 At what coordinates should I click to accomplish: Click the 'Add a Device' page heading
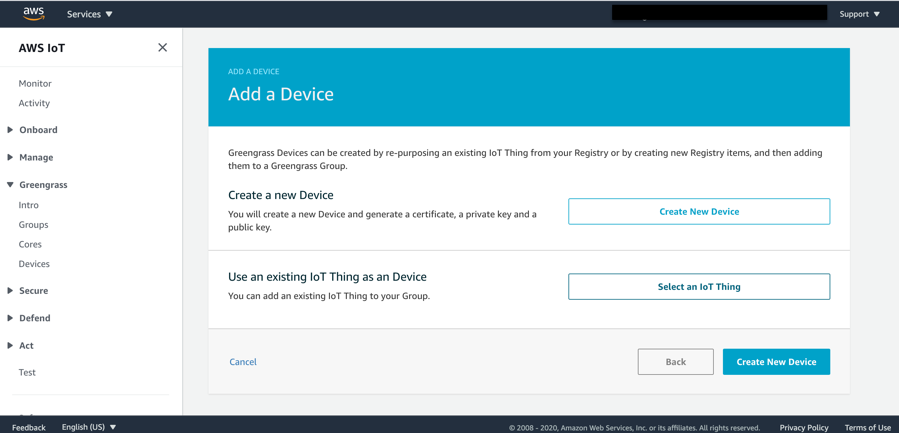coord(281,94)
